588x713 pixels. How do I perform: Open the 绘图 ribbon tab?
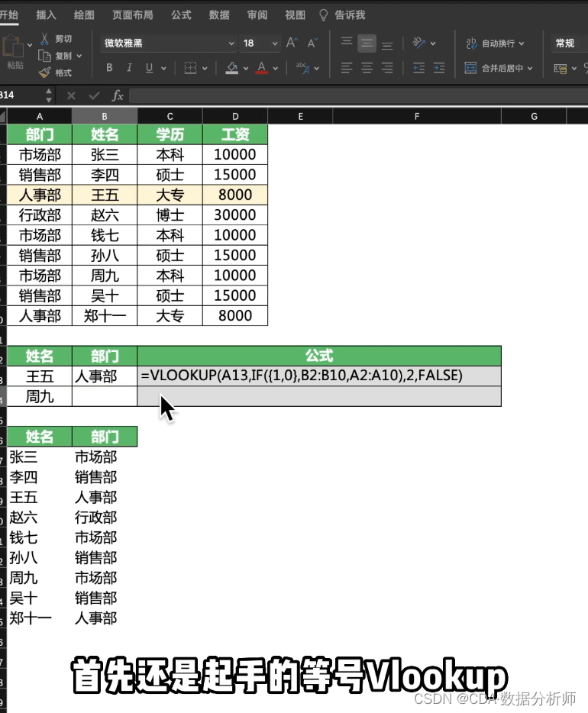pos(84,15)
